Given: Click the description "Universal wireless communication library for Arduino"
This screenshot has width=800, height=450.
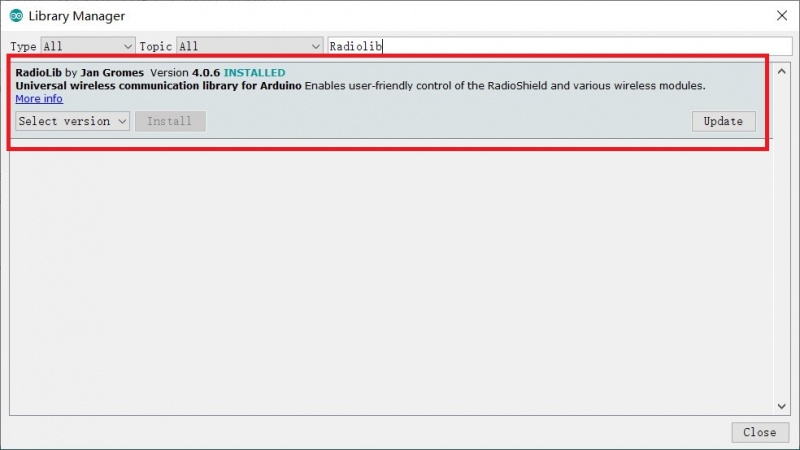Looking at the screenshot, I should [x=158, y=86].
